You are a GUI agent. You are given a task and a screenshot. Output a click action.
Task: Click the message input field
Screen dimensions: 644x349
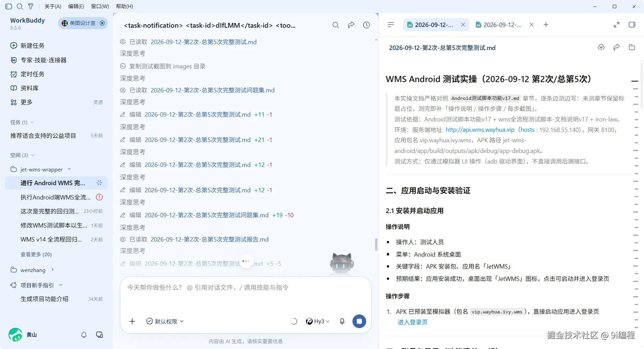[x=246, y=294]
